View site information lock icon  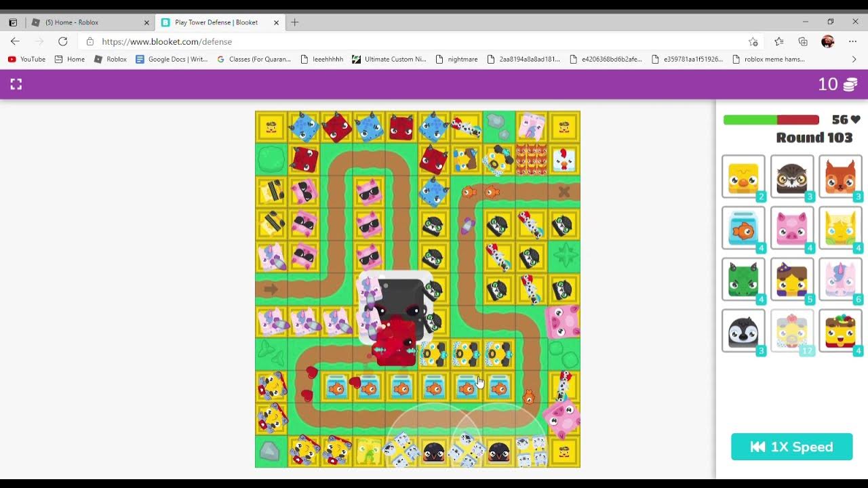pos(90,41)
